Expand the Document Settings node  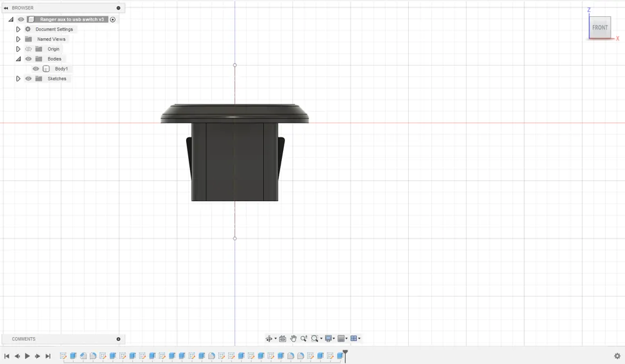click(x=18, y=29)
